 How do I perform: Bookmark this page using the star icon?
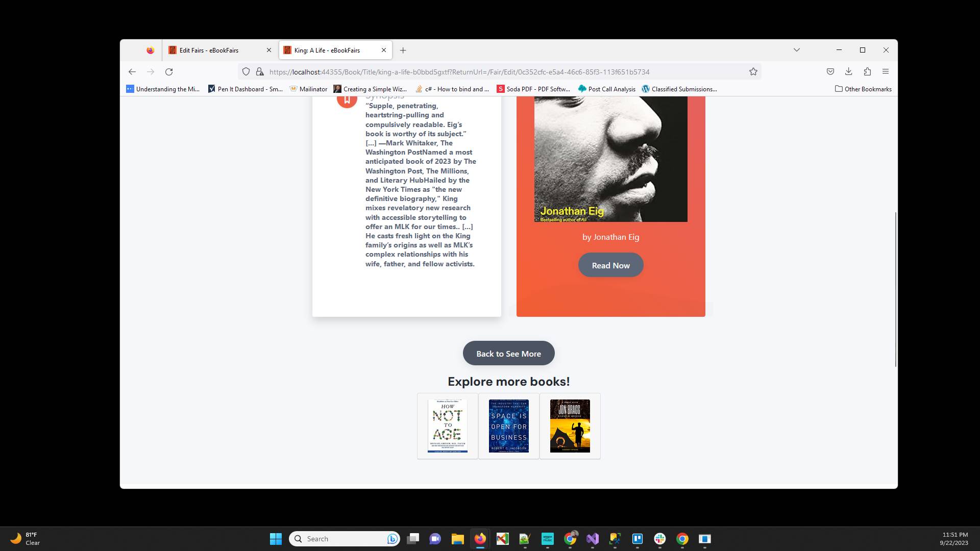(x=753, y=71)
